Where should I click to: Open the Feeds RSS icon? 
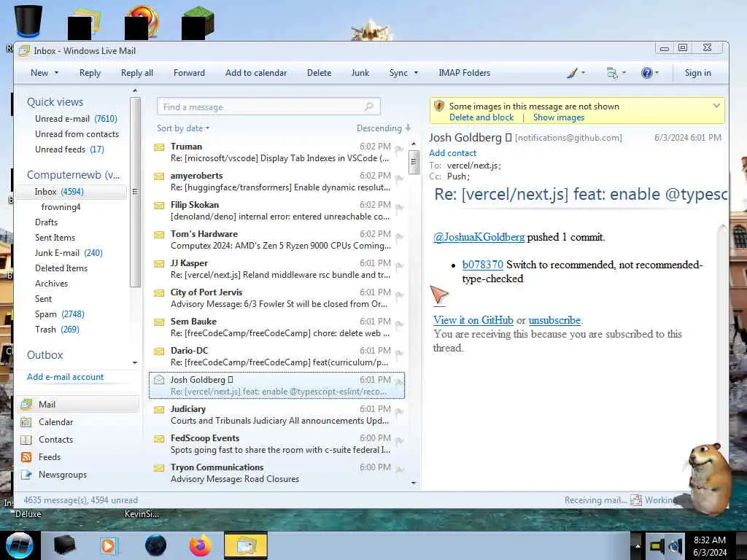pos(27,457)
